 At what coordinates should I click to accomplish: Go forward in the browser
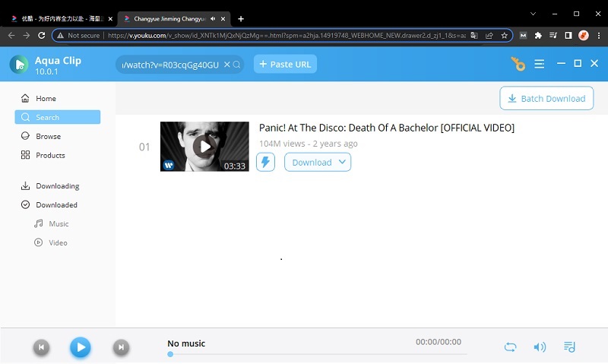[x=27, y=35]
